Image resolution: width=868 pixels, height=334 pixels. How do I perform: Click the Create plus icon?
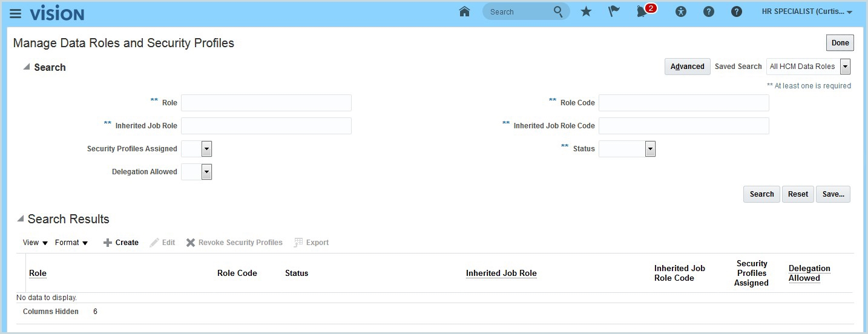click(108, 243)
